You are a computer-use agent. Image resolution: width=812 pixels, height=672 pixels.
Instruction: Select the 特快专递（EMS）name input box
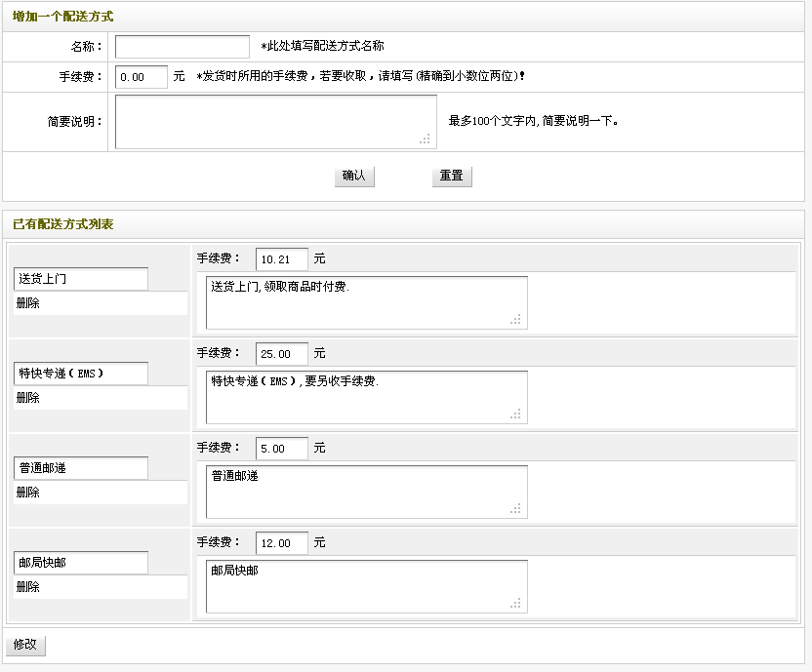[x=80, y=373]
